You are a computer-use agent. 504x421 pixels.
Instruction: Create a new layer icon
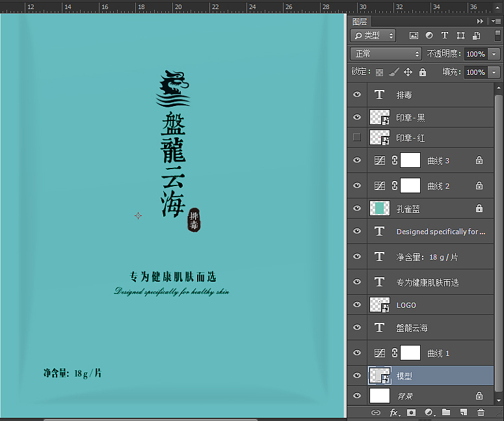463,413
